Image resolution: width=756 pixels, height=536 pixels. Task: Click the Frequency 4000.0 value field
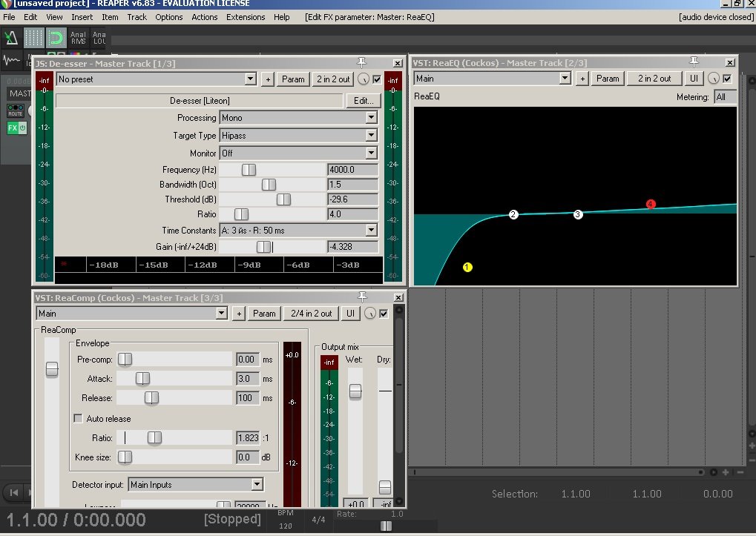(x=352, y=170)
